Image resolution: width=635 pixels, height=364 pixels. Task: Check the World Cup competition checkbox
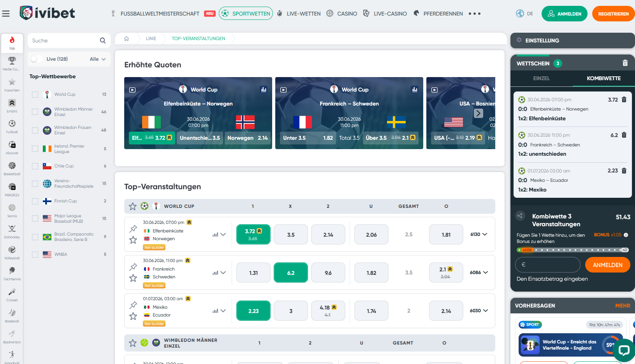click(35, 95)
